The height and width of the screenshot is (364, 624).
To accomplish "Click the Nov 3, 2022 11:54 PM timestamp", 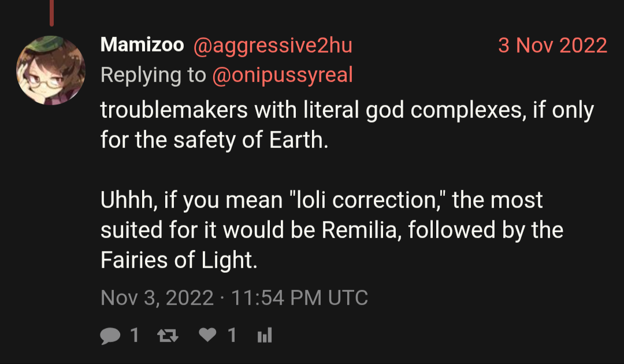I will click(x=234, y=298).
